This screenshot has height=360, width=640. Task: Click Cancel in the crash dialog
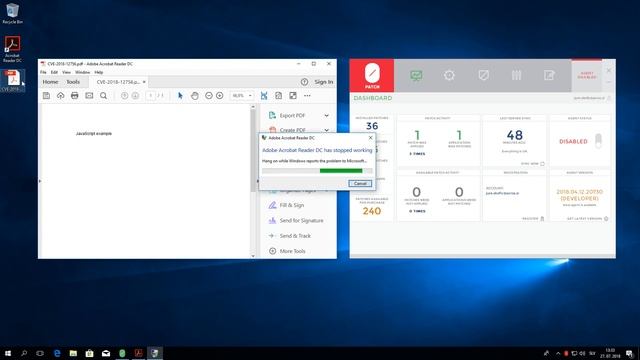click(x=360, y=183)
